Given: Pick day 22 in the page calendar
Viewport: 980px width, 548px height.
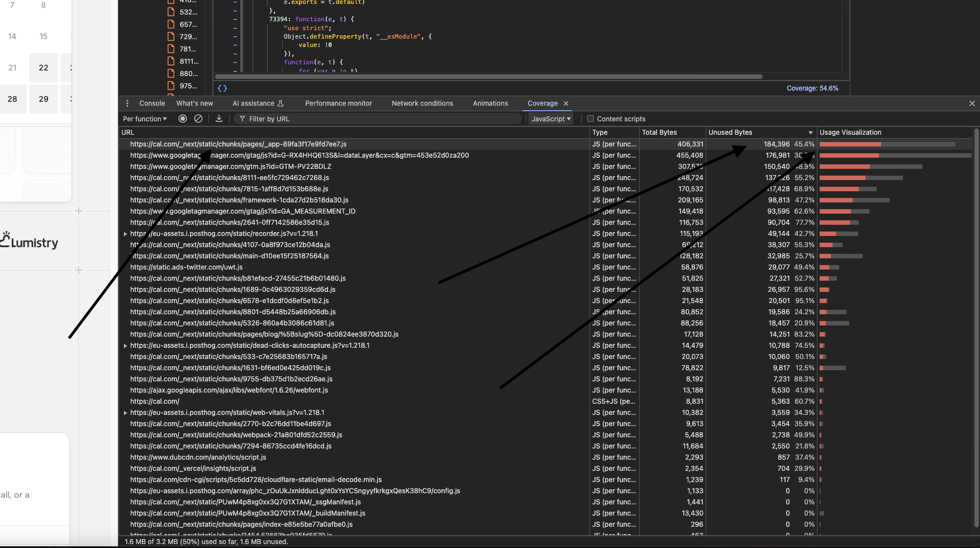Looking at the screenshot, I should [x=44, y=68].
